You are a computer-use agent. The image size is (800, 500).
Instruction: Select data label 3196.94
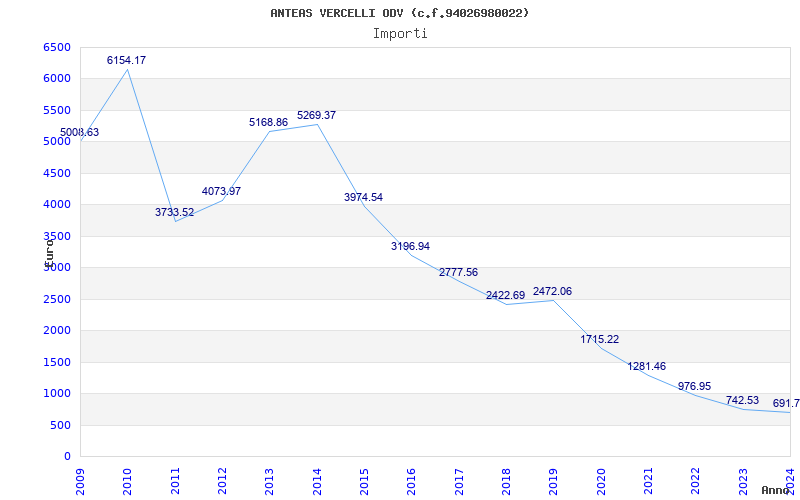click(x=410, y=246)
